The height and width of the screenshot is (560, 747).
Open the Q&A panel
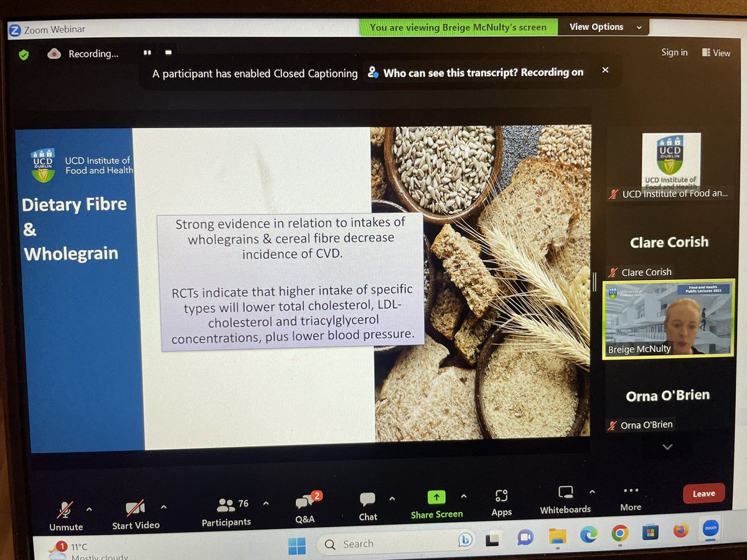(306, 509)
